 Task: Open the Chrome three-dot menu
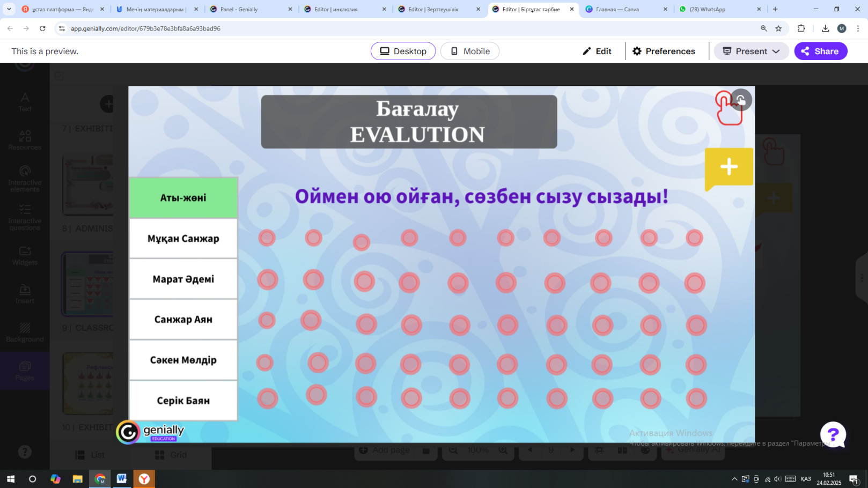pyautogui.click(x=858, y=28)
